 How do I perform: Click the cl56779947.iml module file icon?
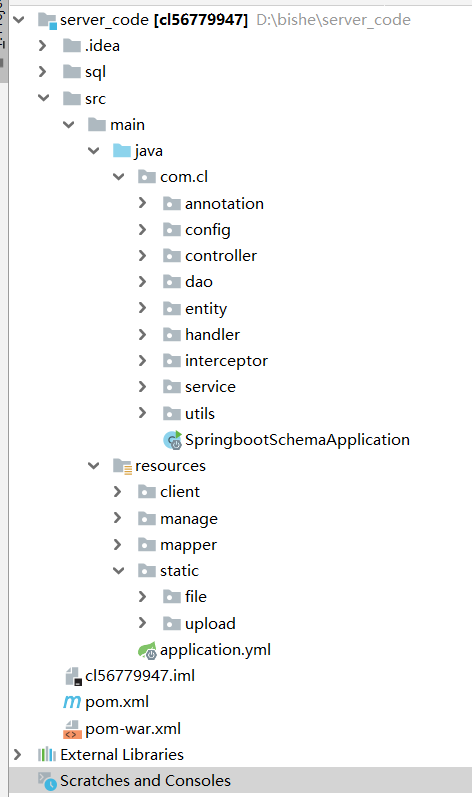[73, 676]
